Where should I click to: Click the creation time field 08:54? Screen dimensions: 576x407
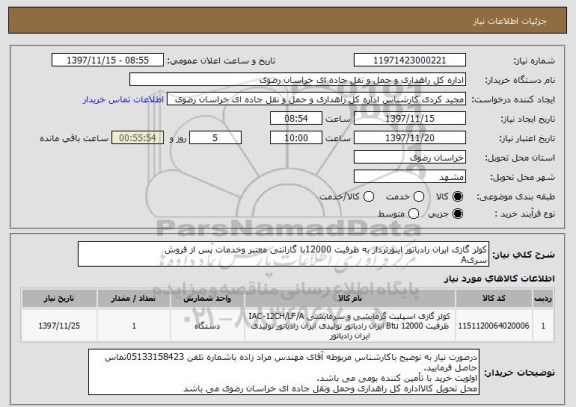point(296,119)
